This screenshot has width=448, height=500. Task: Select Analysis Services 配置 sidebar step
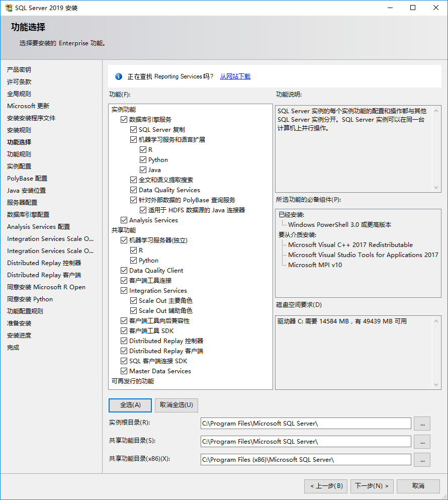[39, 227]
